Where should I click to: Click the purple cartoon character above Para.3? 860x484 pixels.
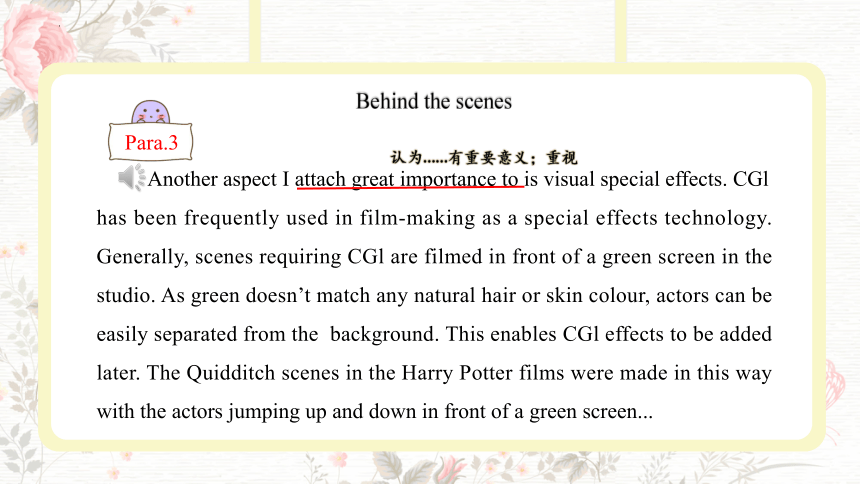coord(151,112)
